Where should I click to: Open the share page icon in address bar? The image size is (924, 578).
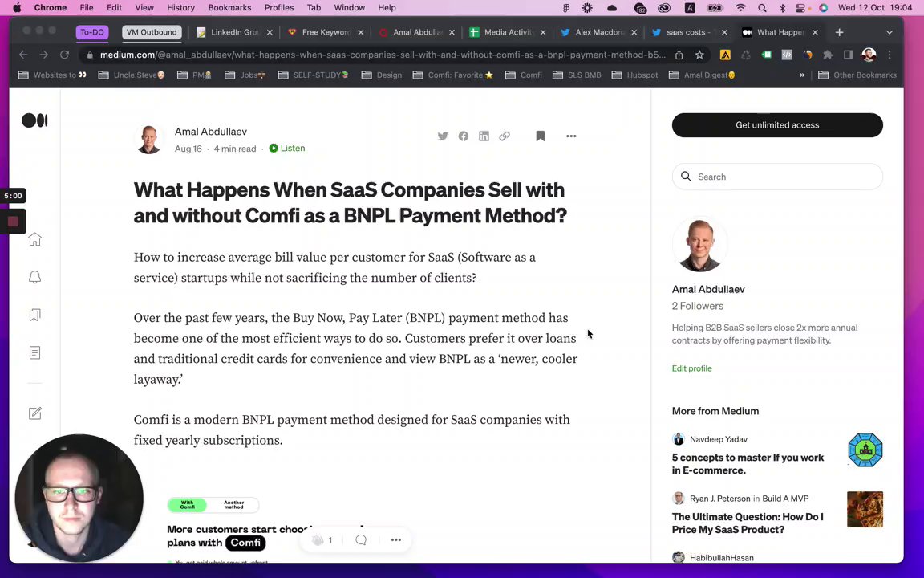[679, 55]
